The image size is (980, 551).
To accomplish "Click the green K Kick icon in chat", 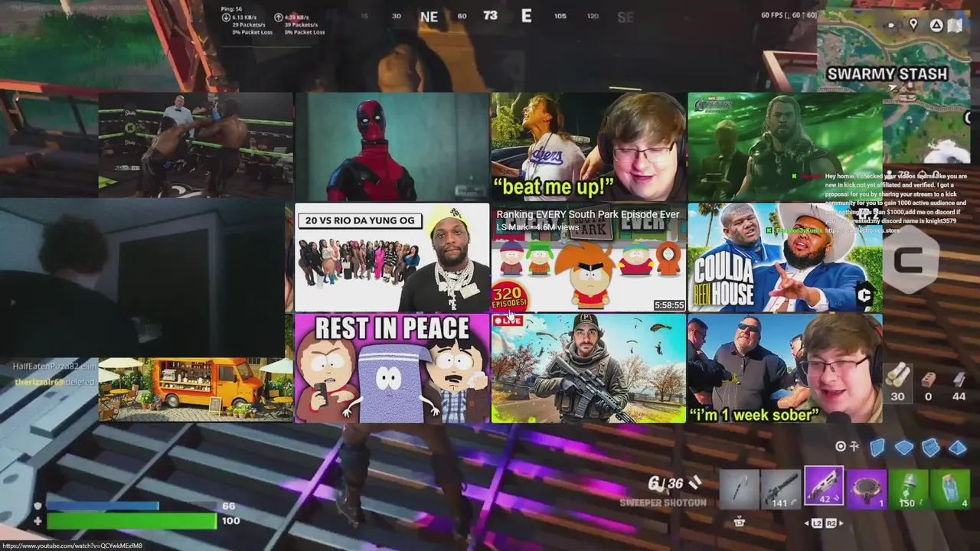I will point(795,176).
